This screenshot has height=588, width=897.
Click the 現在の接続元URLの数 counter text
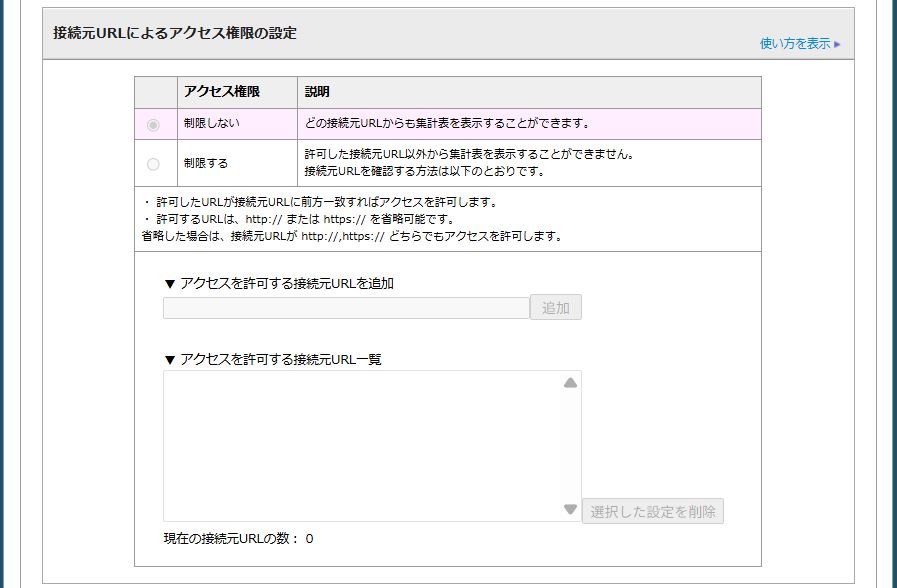(x=238, y=539)
